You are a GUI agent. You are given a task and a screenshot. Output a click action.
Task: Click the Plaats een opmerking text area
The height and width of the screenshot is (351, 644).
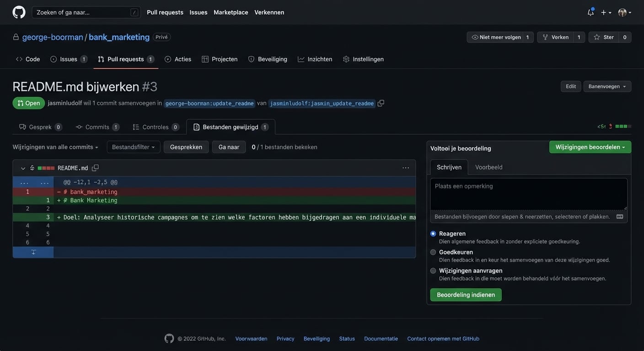[x=528, y=194]
